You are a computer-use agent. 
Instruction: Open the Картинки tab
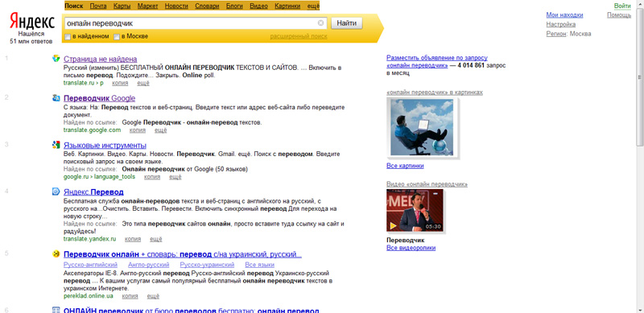[287, 6]
